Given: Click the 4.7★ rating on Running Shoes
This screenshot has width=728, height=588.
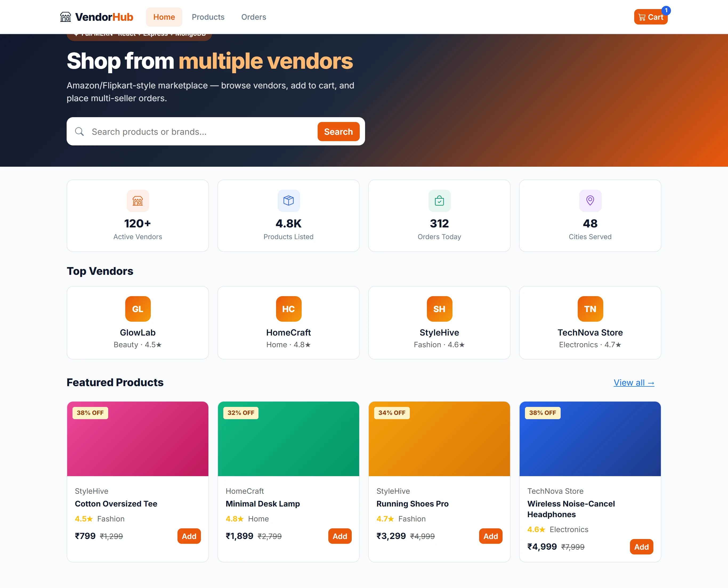Looking at the screenshot, I should click(x=385, y=519).
